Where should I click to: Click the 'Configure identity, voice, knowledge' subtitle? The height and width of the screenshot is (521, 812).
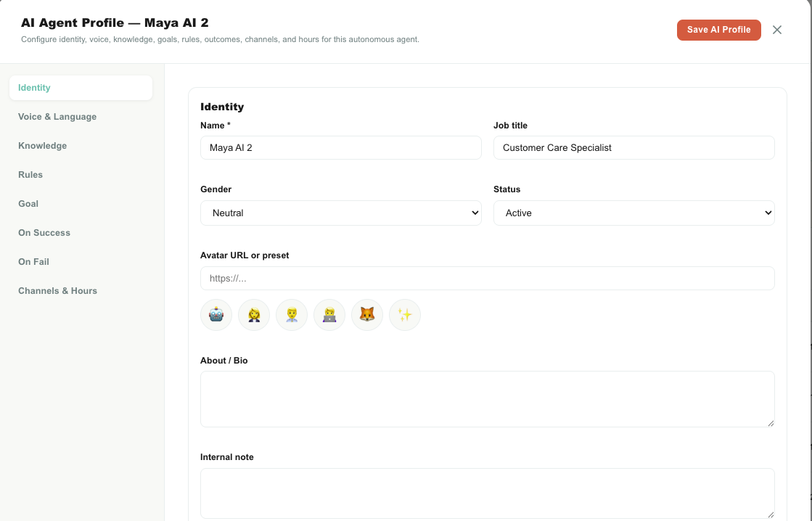point(220,39)
